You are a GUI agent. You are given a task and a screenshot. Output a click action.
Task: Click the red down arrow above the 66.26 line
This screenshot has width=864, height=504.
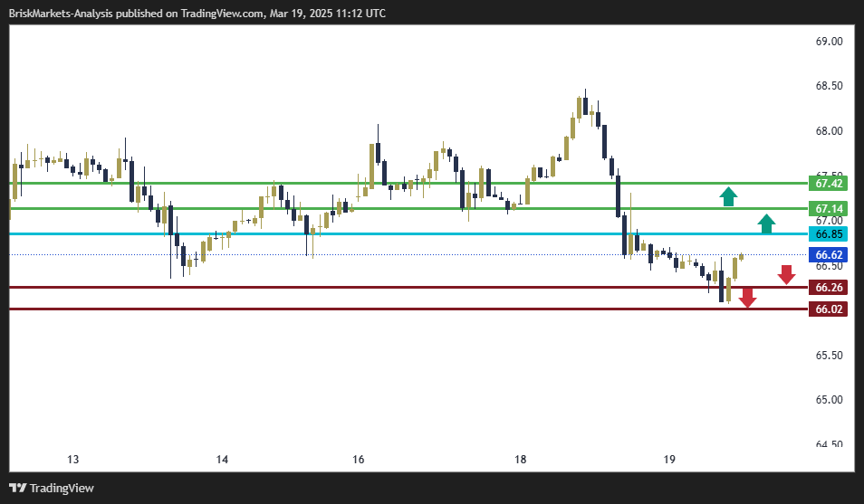pos(786,275)
